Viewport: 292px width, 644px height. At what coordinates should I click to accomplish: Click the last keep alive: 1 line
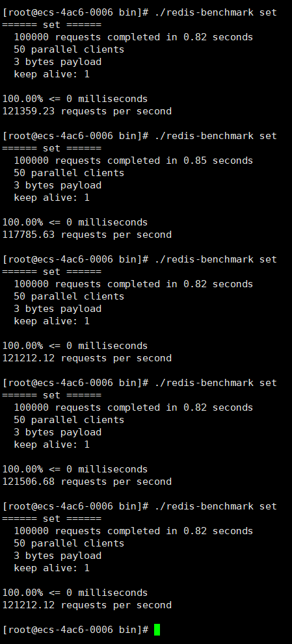click(51, 567)
